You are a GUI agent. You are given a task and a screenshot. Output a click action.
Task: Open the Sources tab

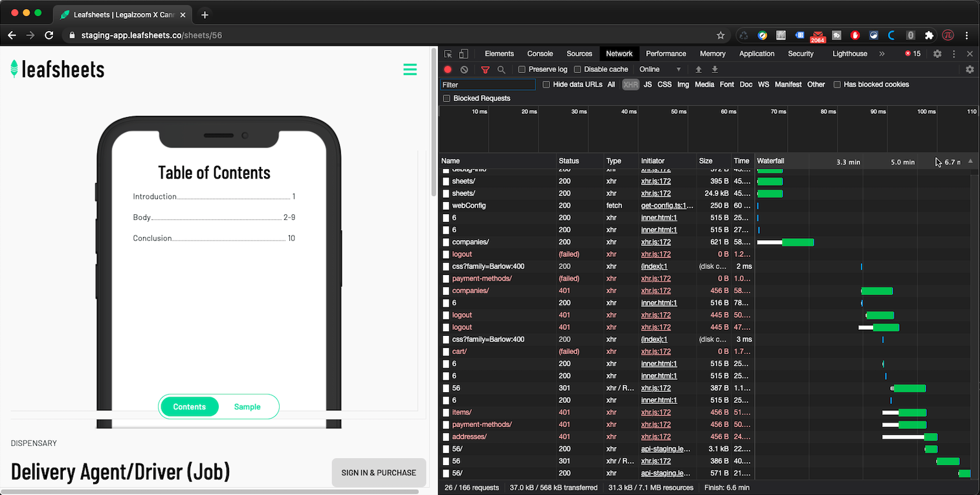pyautogui.click(x=579, y=54)
